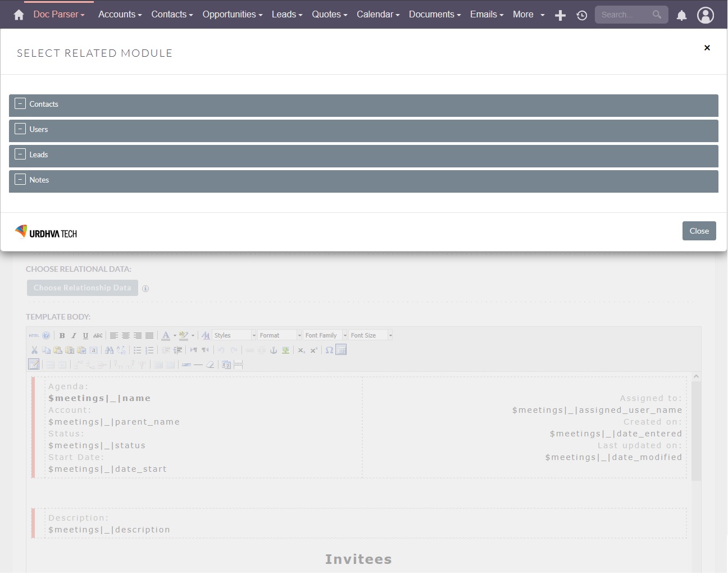Screen dimensions: 728x574
Task: Click the search magnifier icon
Action: coord(657,15)
